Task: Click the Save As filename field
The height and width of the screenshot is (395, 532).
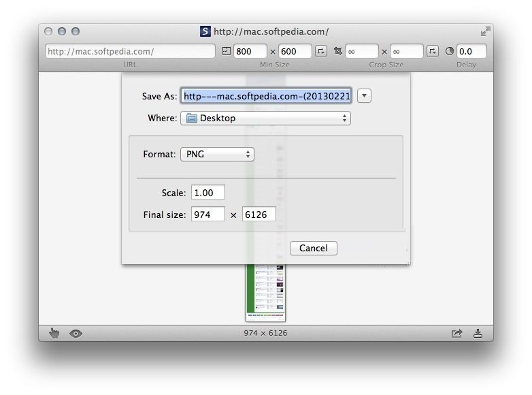Action: [x=267, y=96]
